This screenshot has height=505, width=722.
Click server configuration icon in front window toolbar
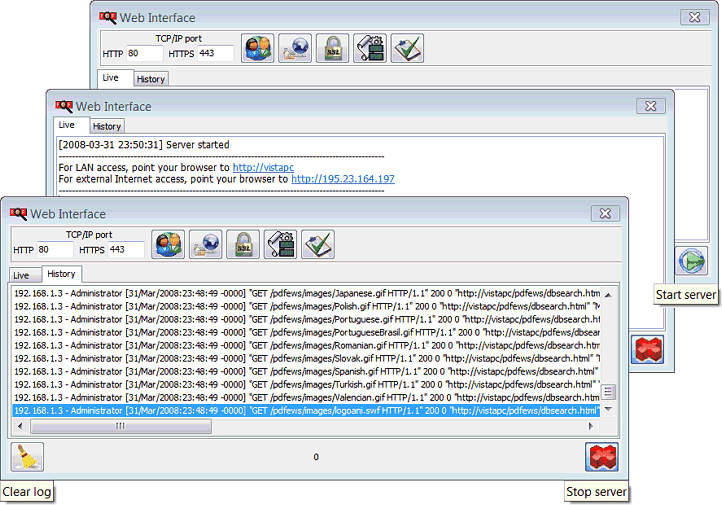(x=280, y=245)
